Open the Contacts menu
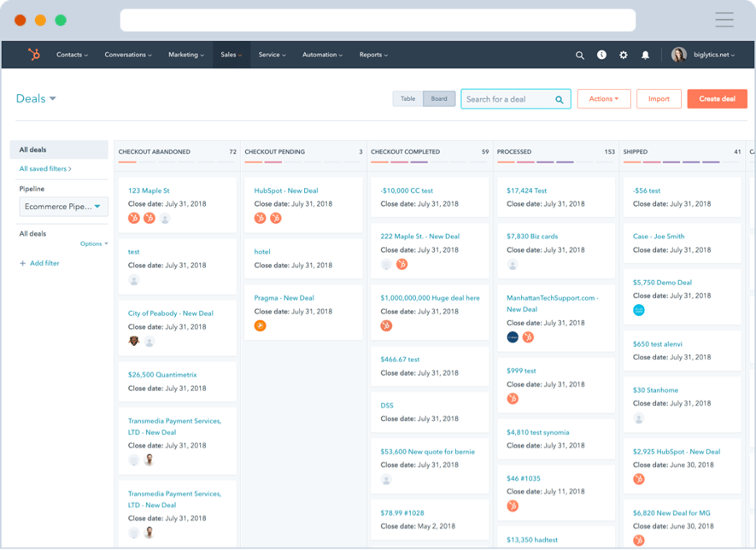 click(x=73, y=55)
